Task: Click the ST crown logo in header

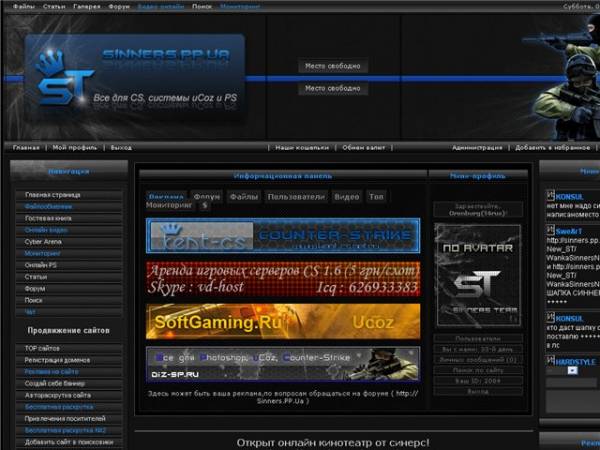Action: (63, 78)
